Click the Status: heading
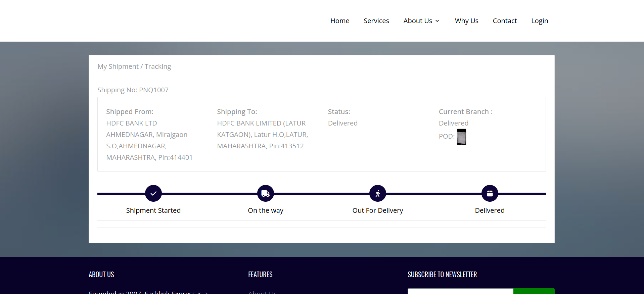This screenshot has width=644, height=294. 339,112
